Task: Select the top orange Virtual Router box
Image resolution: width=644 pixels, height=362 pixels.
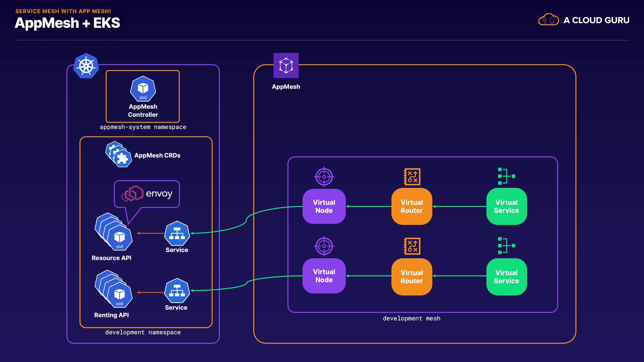Action: (x=412, y=206)
